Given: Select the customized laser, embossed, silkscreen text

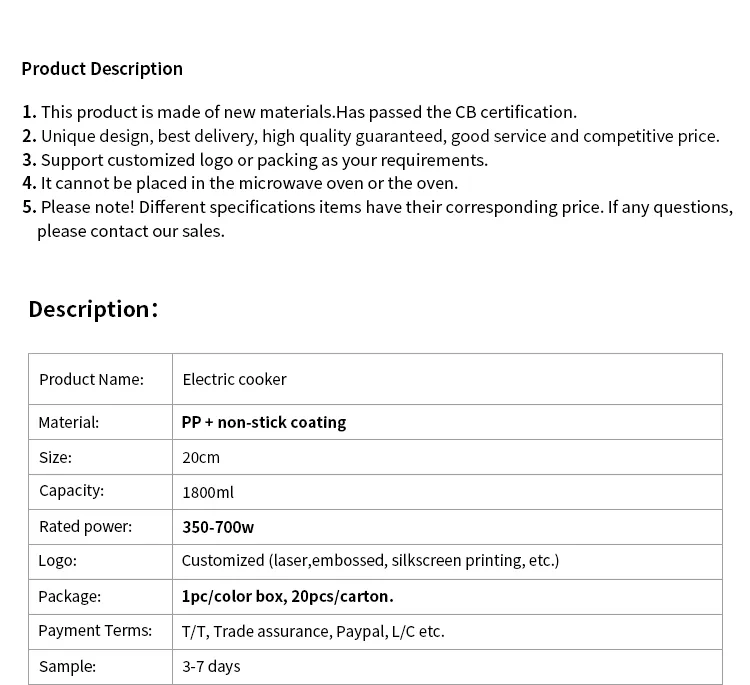Looking at the screenshot, I should 370,560.
